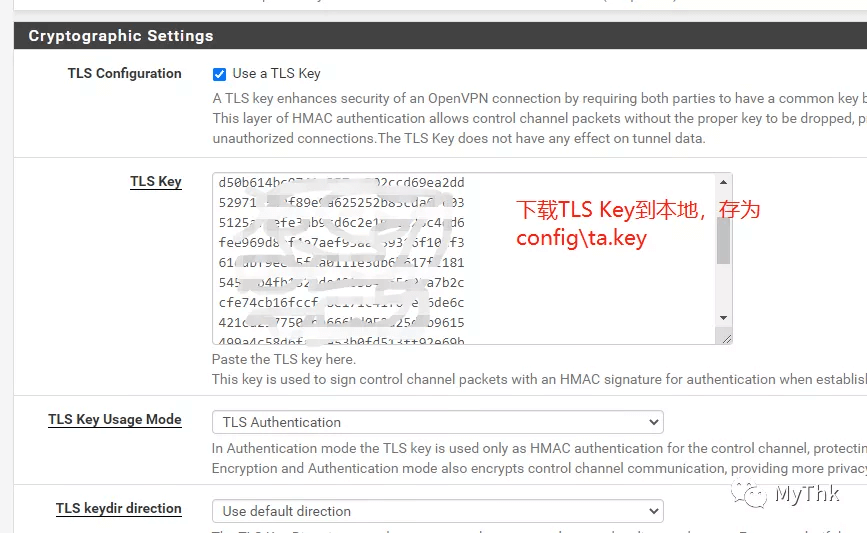
Task: Click the 'Use a TLS Key' label text
Action: coord(276,74)
